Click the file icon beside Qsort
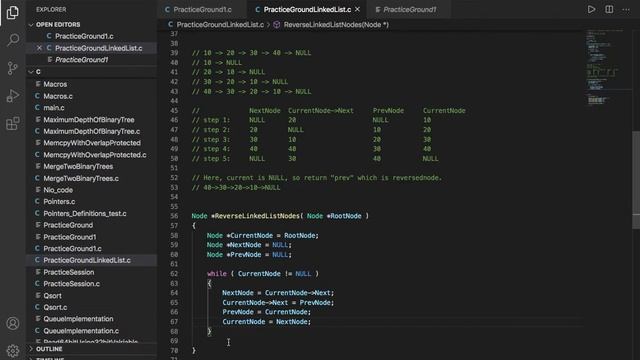640x360 pixels. click(37, 296)
